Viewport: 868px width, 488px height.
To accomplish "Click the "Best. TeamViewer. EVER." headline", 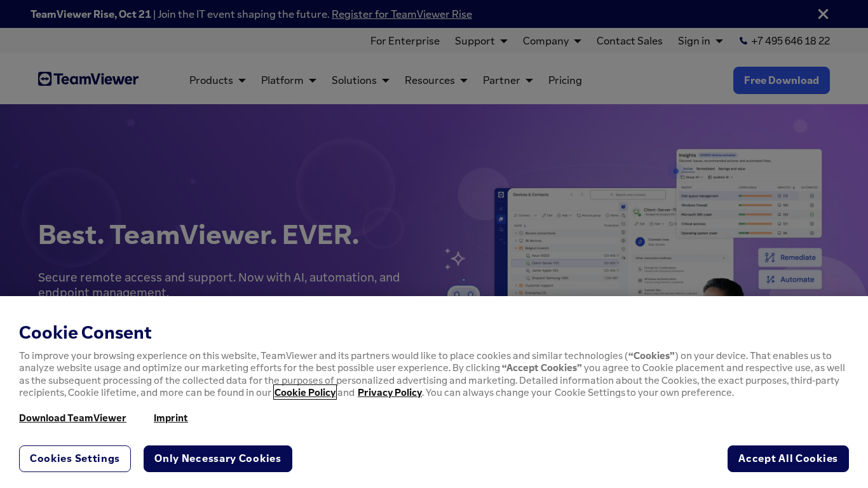I will (199, 235).
